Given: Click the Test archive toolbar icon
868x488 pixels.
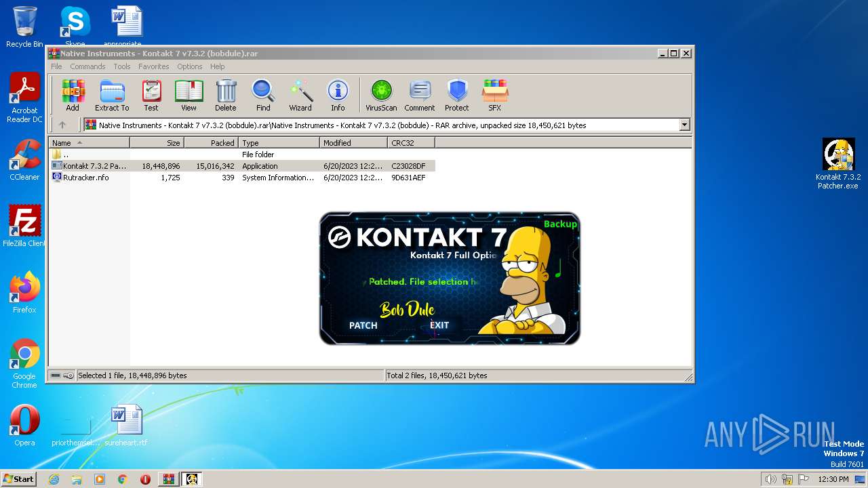Looking at the screenshot, I should 151,95.
